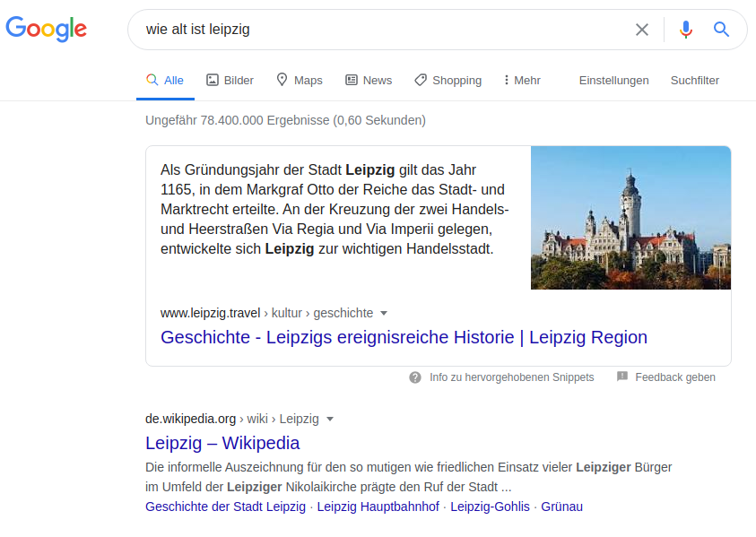
Task: Open the Suchfilter tools
Action: point(695,81)
